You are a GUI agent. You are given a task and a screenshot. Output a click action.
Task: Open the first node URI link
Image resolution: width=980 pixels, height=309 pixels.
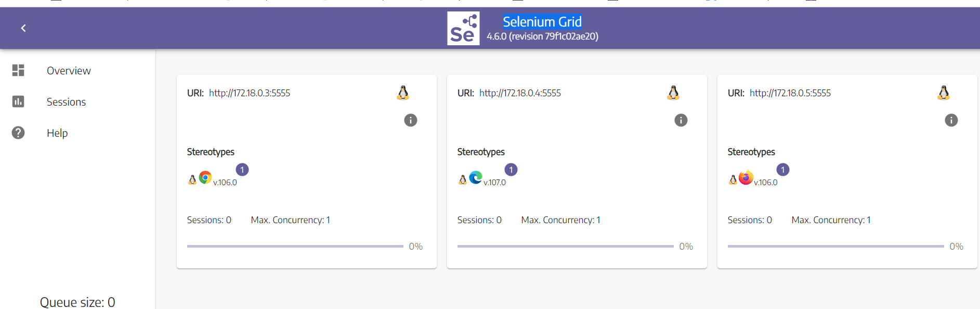[250, 93]
